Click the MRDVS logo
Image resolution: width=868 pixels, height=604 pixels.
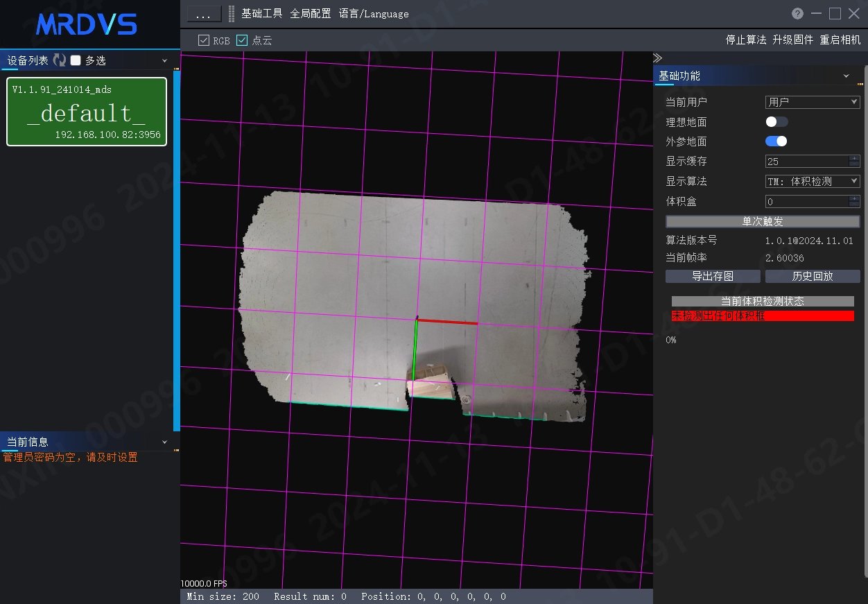coord(87,24)
